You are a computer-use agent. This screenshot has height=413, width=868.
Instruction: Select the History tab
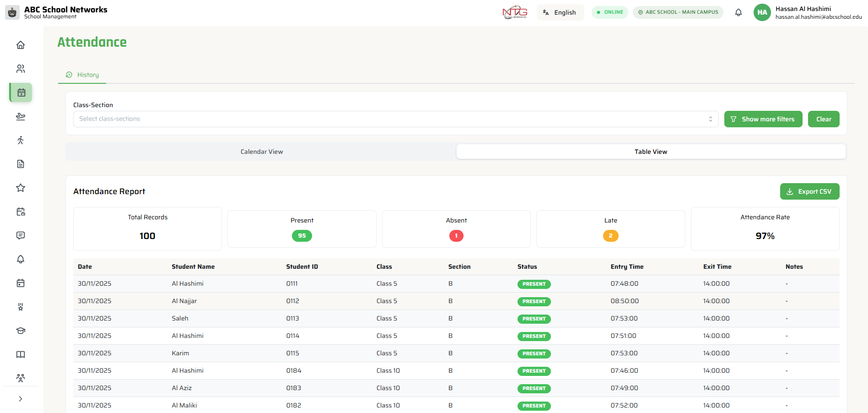coord(82,75)
